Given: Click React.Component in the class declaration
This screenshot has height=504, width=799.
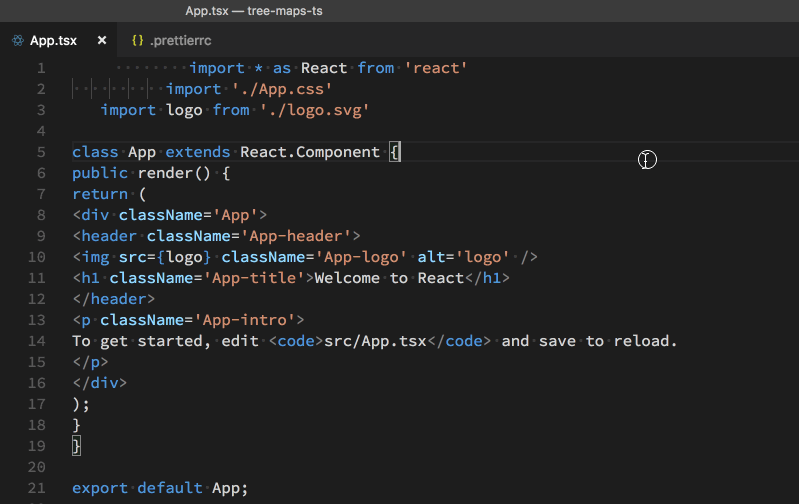Looking at the screenshot, I should 310,152.
